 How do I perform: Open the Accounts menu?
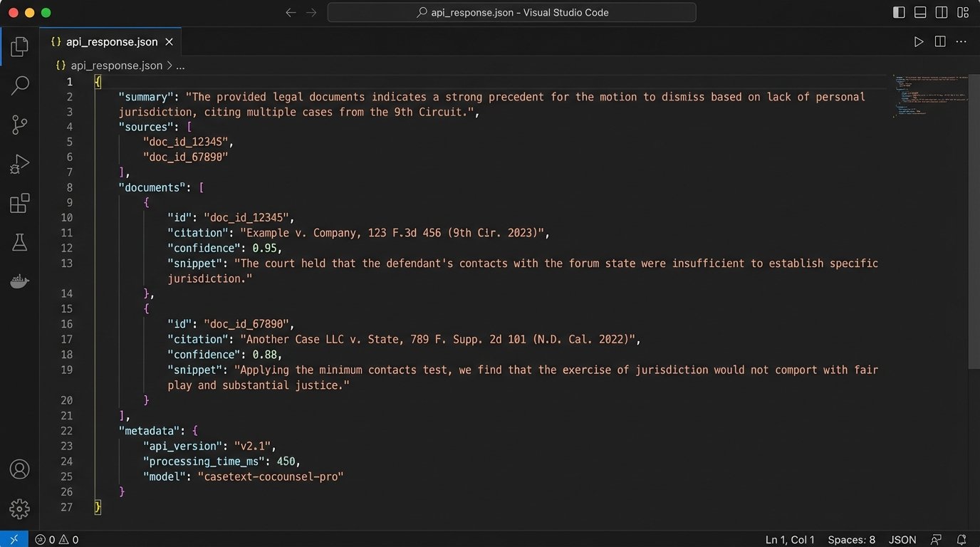19,469
